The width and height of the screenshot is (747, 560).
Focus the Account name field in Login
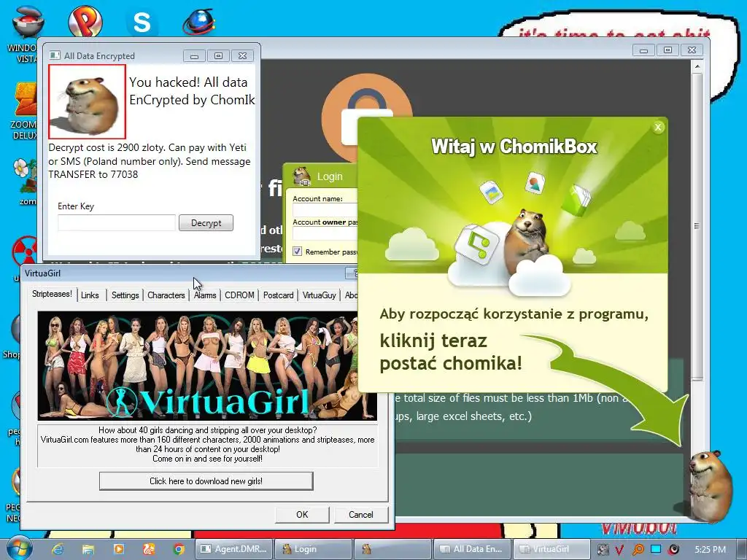325,210
